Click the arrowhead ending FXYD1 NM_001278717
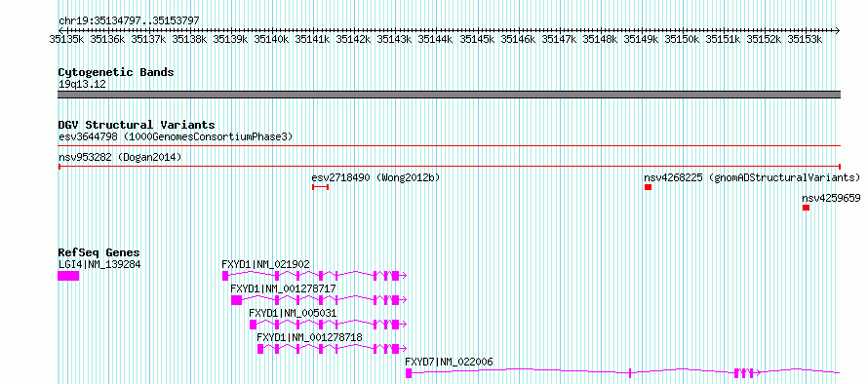Image resolution: width=868 pixels, height=384 pixels. coord(404,300)
